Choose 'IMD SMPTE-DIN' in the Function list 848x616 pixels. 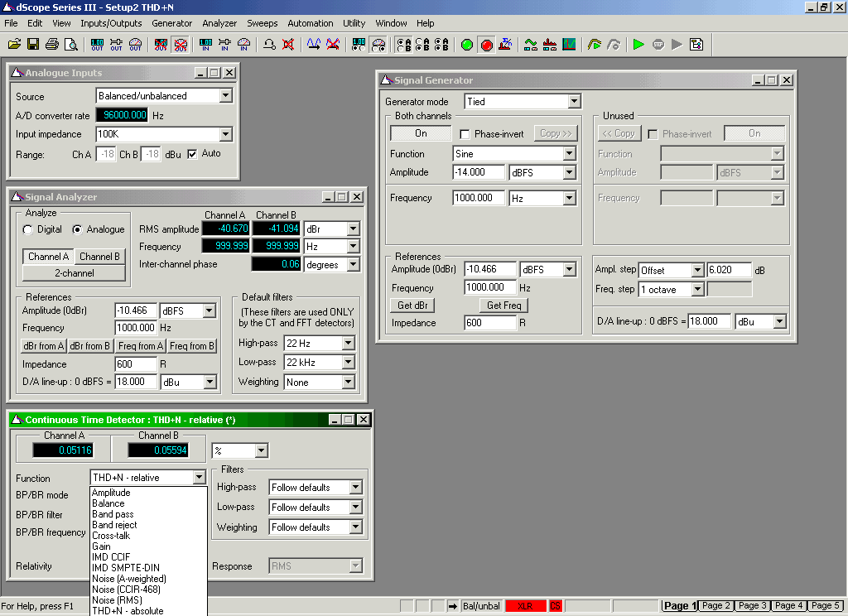pos(148,568)
